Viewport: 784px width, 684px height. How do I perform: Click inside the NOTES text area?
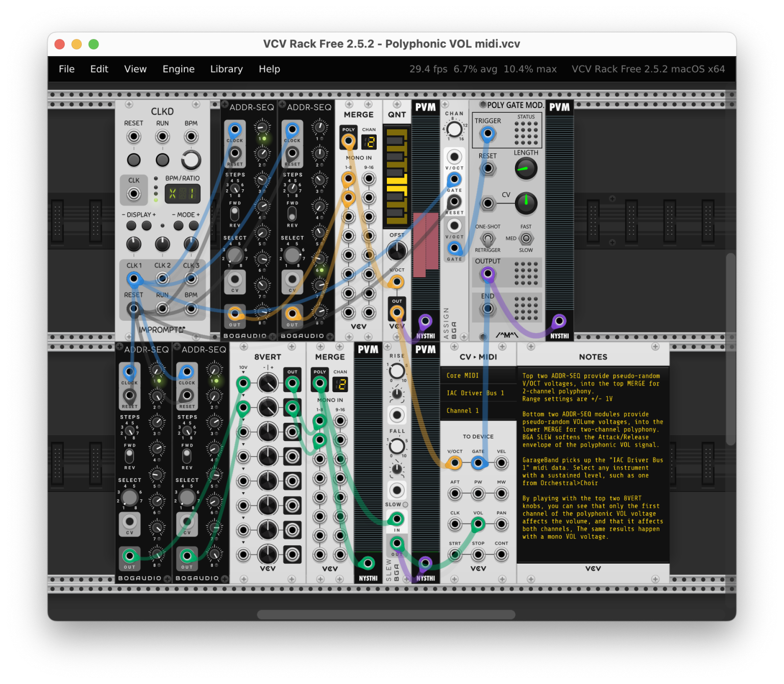[x=593, y=464]
